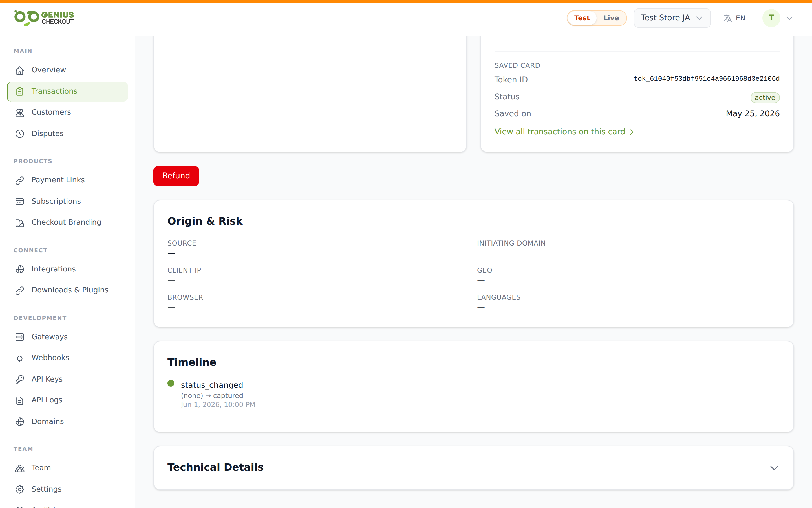Click the status_changed timeline entry
This screenshot has width=812, height=508.
pyautogui.click(x=212, y=385)
